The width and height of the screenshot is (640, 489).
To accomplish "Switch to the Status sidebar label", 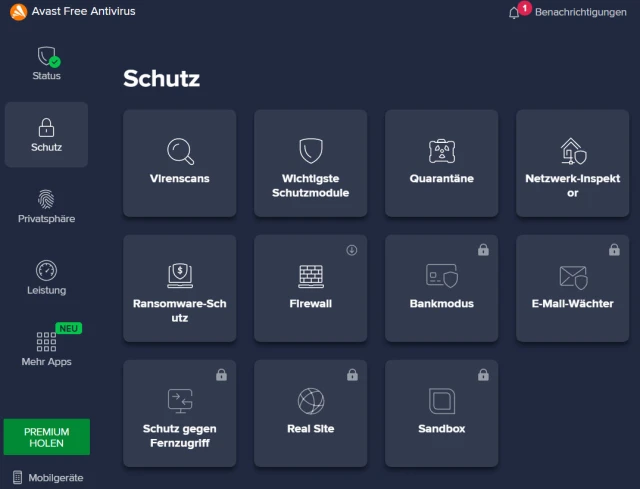I will pos(47,76).
